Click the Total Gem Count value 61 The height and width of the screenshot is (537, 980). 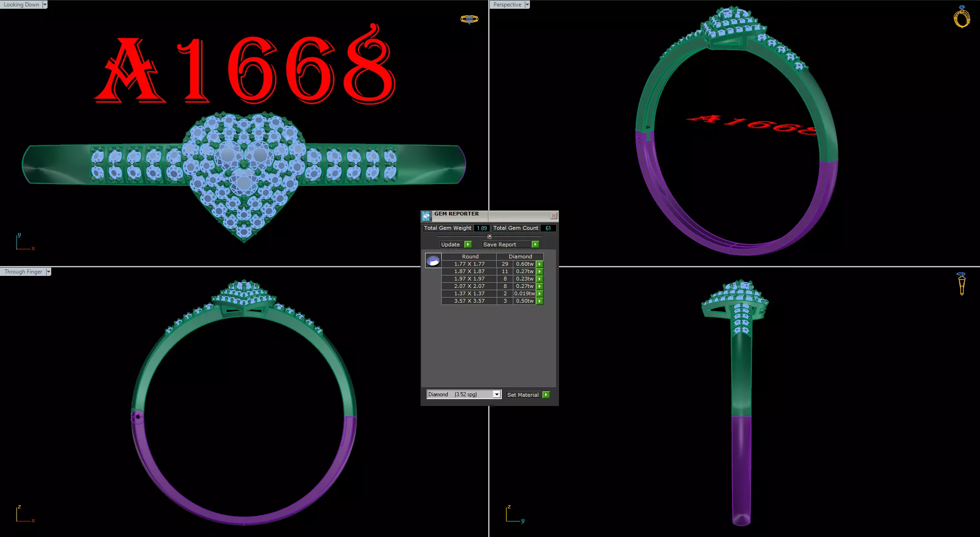click(x=548, y=228)
